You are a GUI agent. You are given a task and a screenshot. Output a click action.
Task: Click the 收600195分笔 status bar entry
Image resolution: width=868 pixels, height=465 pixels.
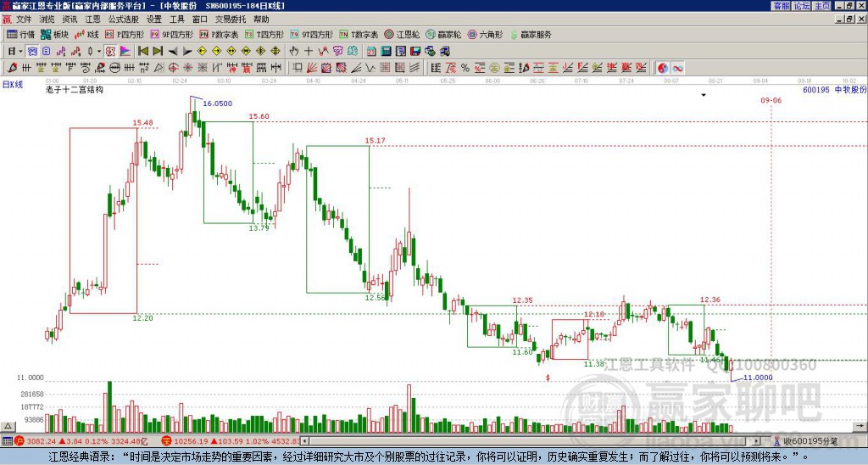tap(805, 441)
